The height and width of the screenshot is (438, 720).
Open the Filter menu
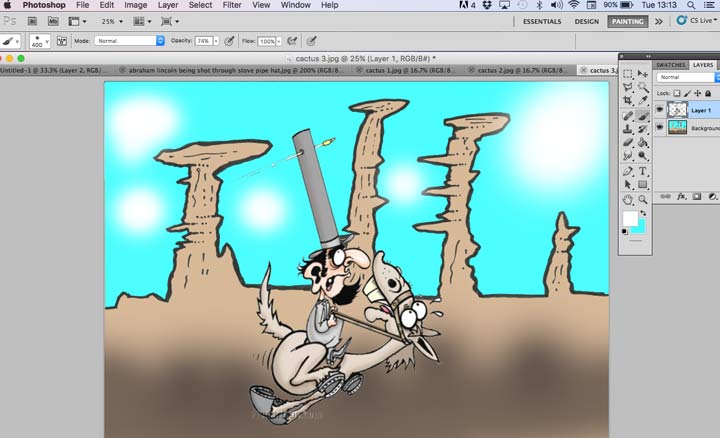coord(232,5)
